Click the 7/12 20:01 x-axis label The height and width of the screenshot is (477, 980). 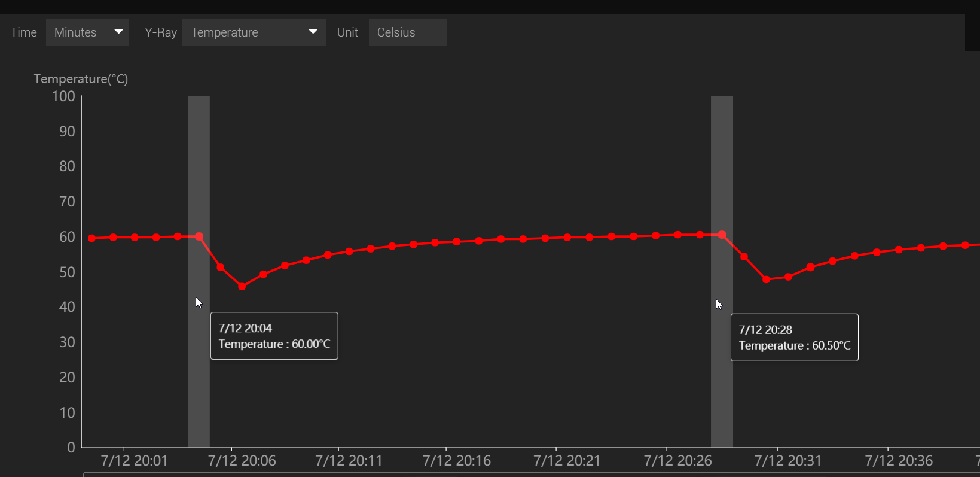pyautogui.click(x=134, y=461)
